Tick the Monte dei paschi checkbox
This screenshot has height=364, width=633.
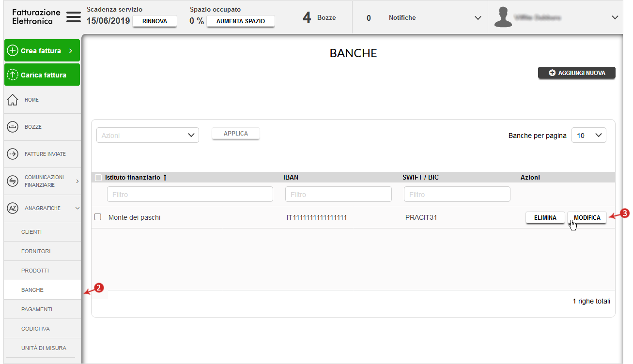tap(97, 217)
